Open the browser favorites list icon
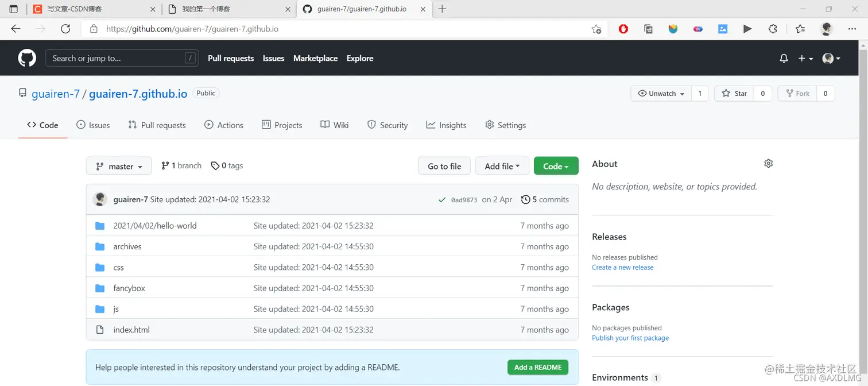This screenshot has height=386, width=868. pos(800,29)
